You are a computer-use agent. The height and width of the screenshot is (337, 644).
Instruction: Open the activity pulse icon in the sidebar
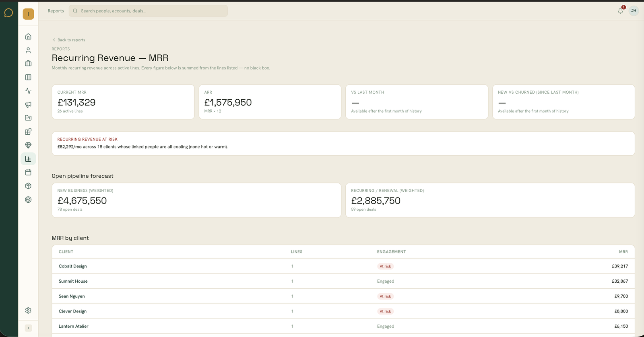tap(28, 91)
